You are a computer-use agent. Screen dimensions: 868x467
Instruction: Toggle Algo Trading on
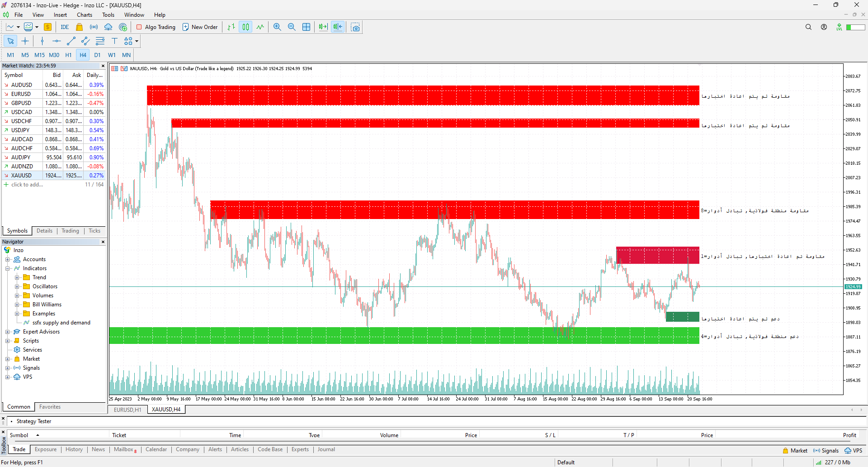pyautogui.click(x=156, y=27)
